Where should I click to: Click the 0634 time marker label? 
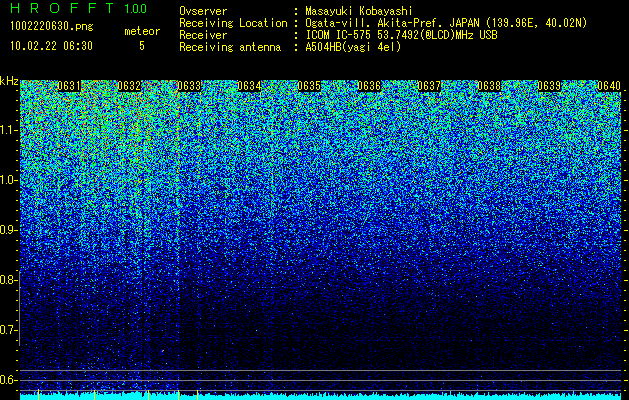pyautogui.click(x=249, y=86)
